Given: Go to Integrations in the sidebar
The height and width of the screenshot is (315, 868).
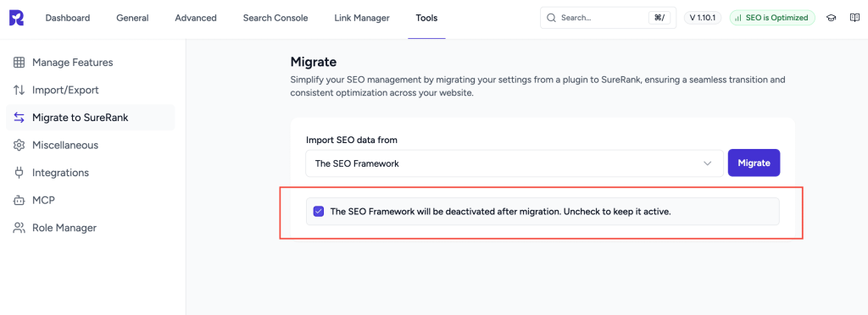Looking at the screenshot, I should pyautogui.click(x=90, y=173).
